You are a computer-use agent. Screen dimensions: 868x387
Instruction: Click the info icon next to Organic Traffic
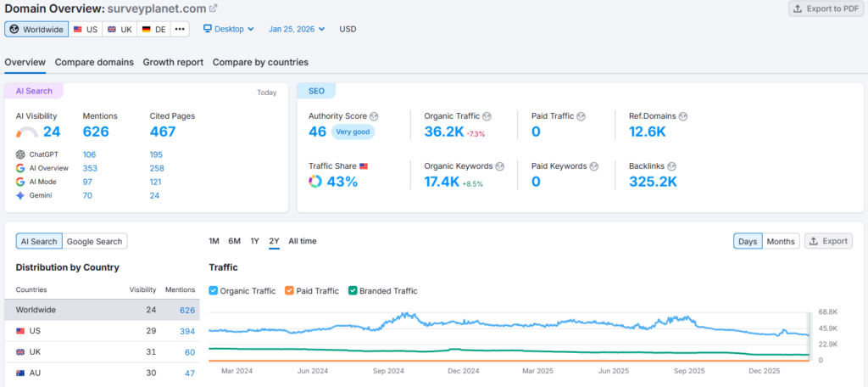(x=487, y=116)
